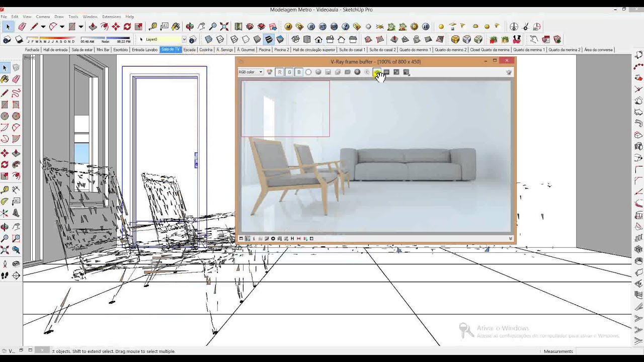
Task: Click the Zoom Extents tool in the top toolbar
Action: pos(224,27)
